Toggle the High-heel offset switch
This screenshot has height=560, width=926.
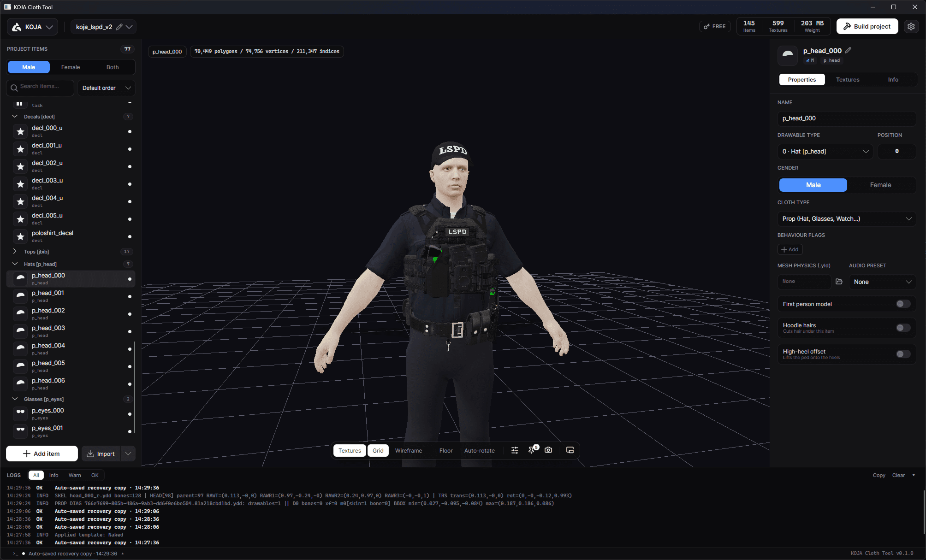click(x=903, y=354)
